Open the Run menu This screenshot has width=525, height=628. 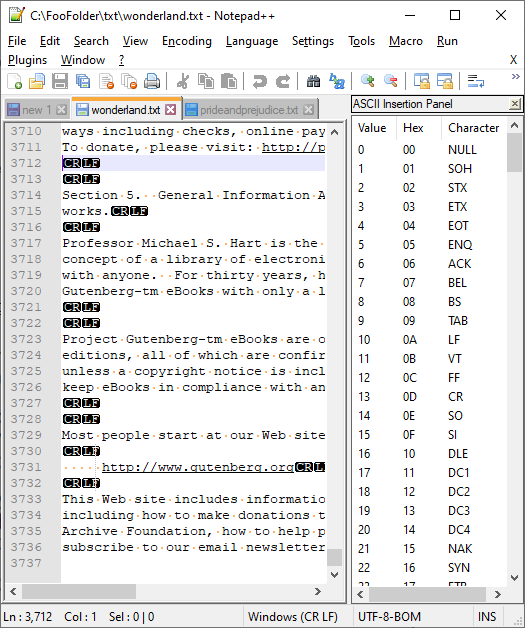[x=447, y=41]
